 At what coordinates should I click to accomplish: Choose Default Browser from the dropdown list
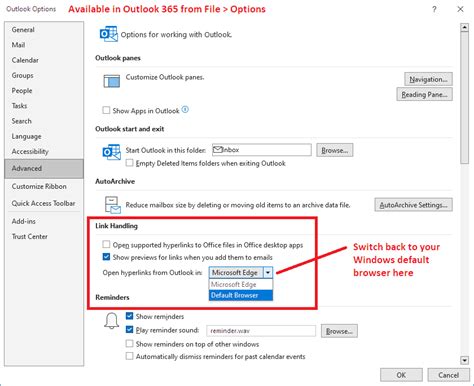click(241, 295)
